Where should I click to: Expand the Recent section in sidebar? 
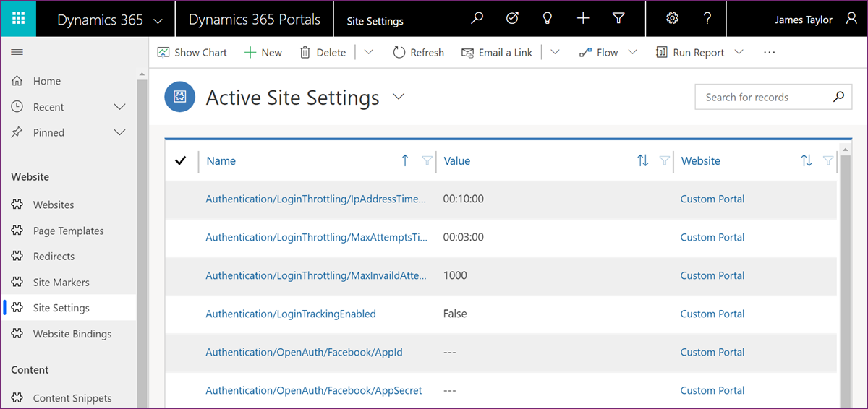(120, 107)
